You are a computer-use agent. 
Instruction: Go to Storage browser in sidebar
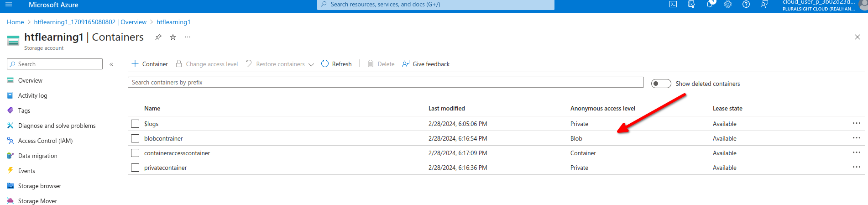(40, 186)
